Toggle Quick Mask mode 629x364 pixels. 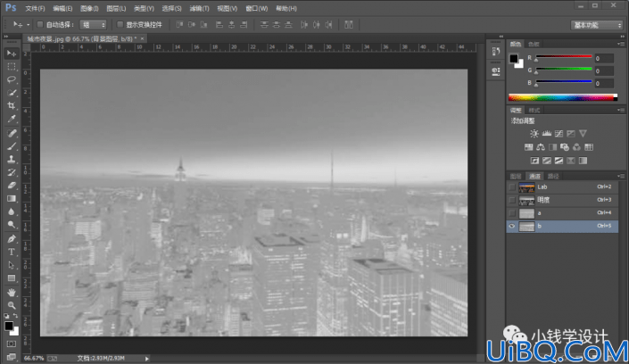point(12,344)
